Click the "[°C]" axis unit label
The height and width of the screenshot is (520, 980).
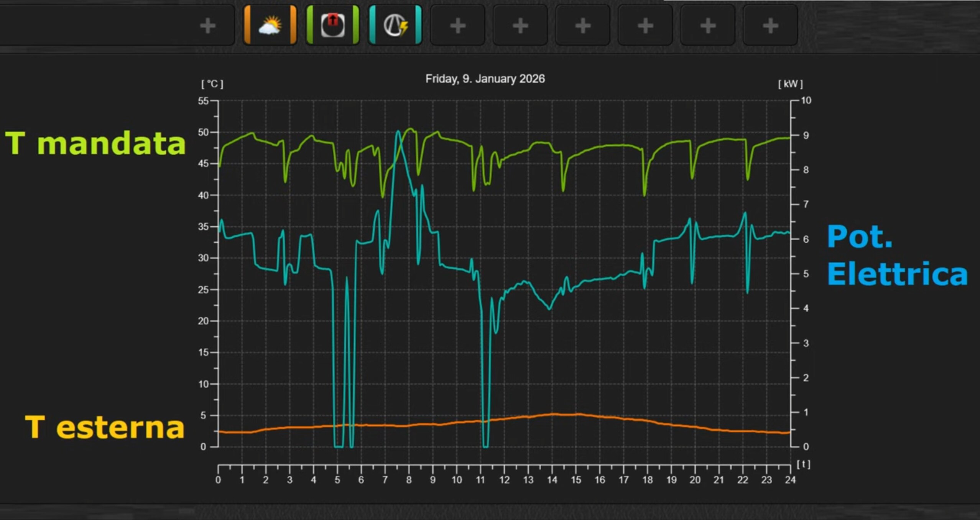click(212, 84)
